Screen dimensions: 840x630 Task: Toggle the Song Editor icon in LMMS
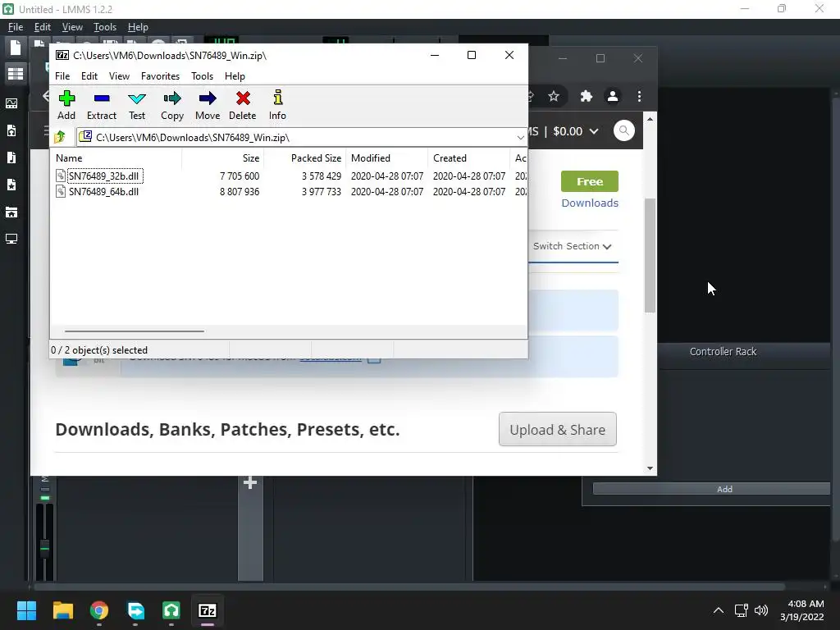15,73
